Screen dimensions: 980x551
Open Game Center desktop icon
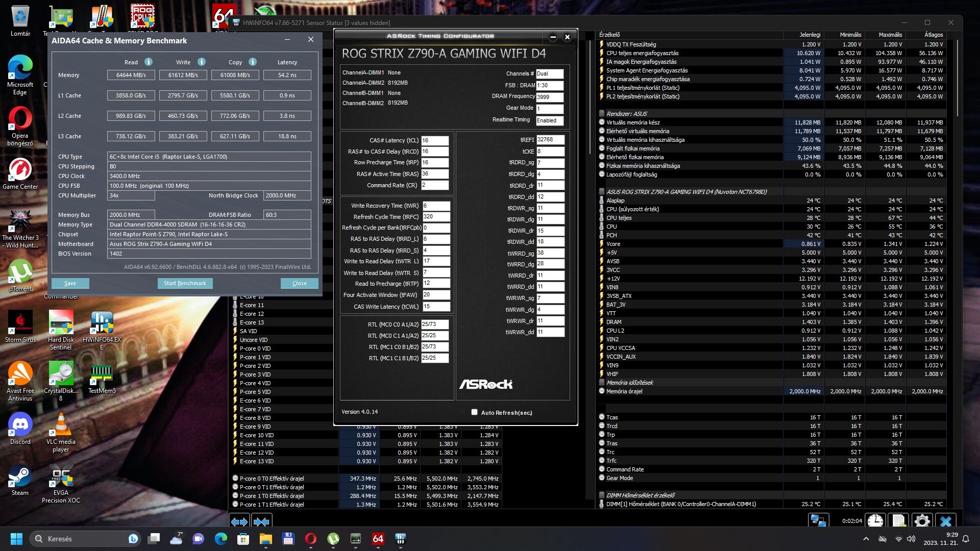pos(20,173)
